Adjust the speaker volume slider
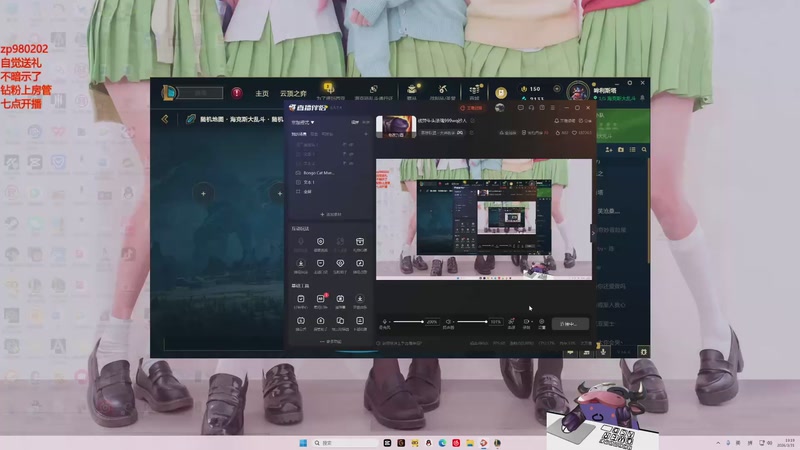Image resolution: width=800 pixels, height=450 pixels. coord(472,321)
